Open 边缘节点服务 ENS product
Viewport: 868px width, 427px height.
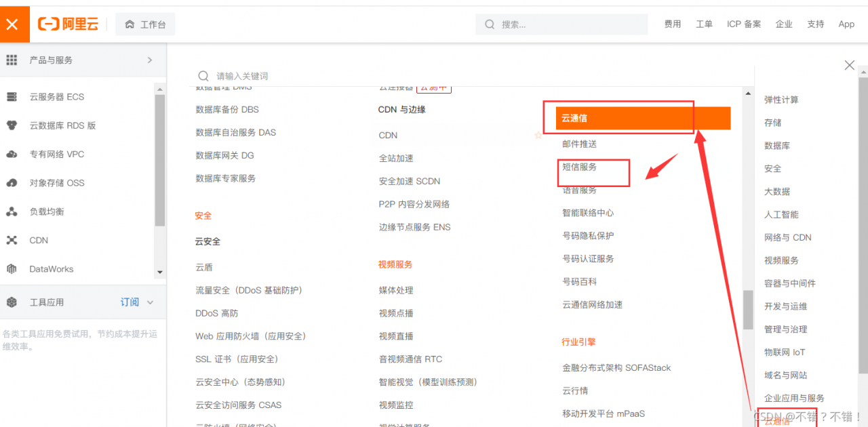coord(414,227)
